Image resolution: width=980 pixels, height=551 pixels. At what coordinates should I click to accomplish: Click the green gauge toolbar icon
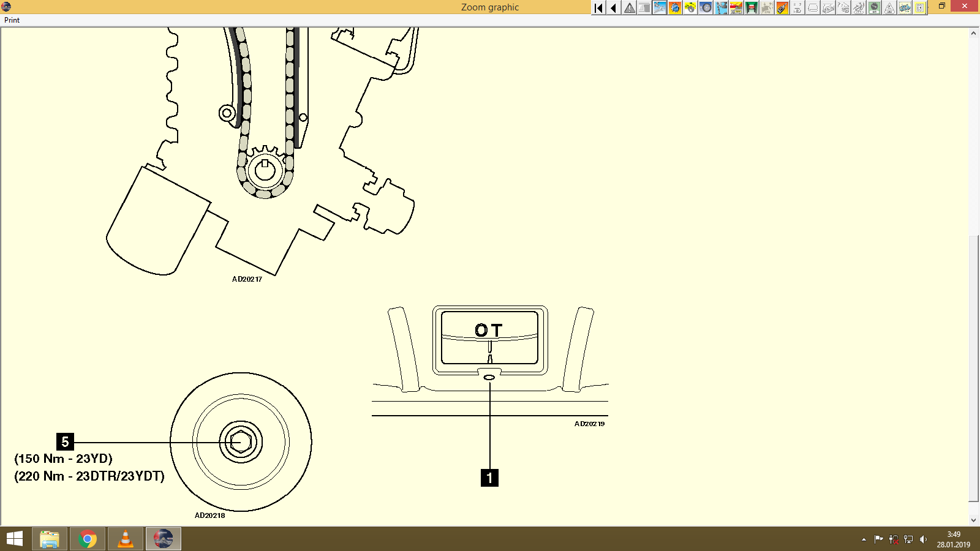coord(873,8)
